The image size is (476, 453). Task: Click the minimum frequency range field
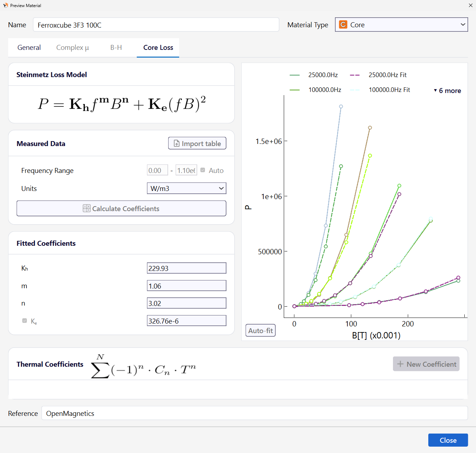(x=157, y=170)
